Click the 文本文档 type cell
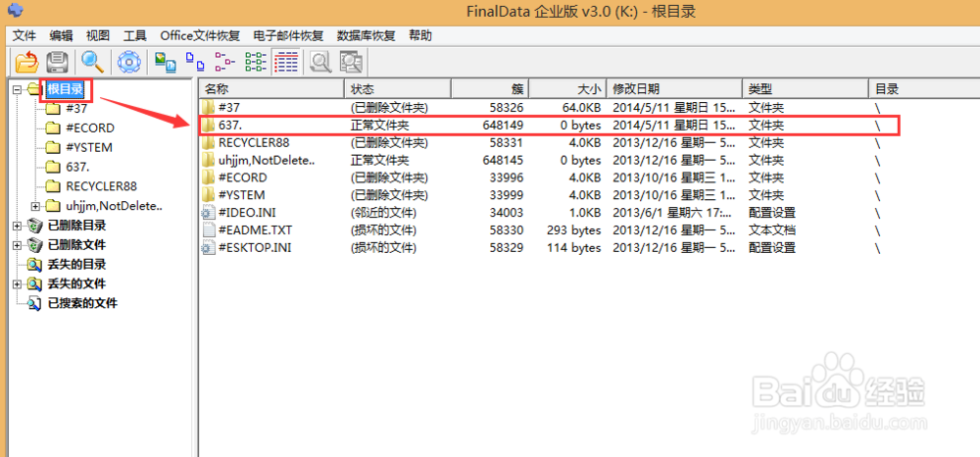 click(772, 230)
